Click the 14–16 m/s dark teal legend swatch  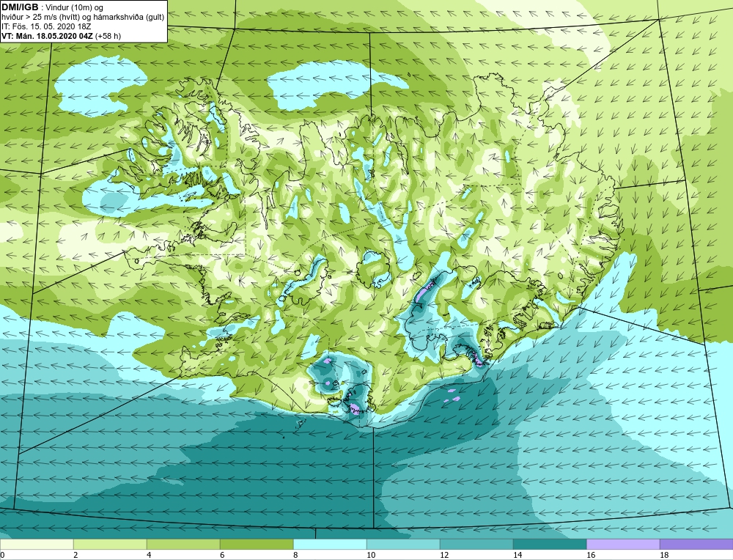[x=550, y=544]
